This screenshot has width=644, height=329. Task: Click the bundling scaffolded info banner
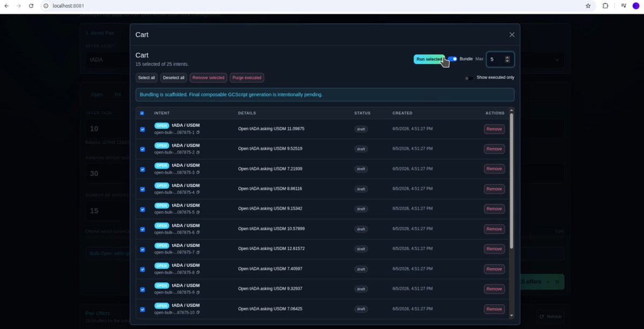[325, 94]
